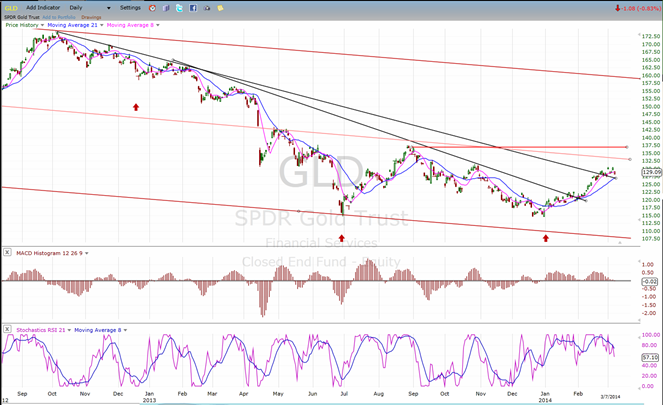Share chart via Facebook icon
663x405 pixels.
point(192,8)
